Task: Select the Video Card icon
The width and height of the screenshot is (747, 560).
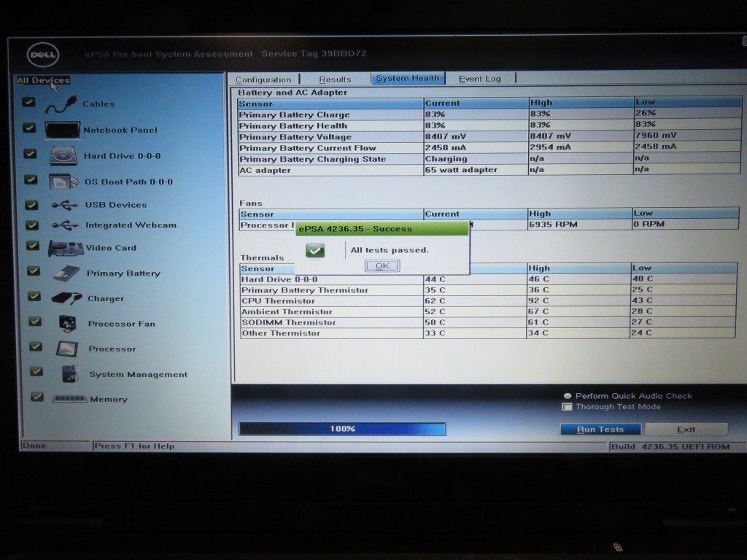Action: click(x=66, y=248)
